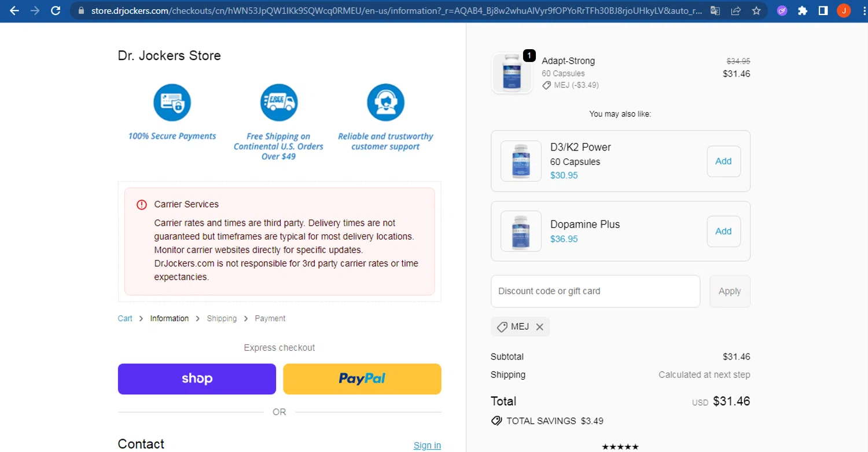
Task: Reload the page with refresh icon
Action: coord(56,10)
